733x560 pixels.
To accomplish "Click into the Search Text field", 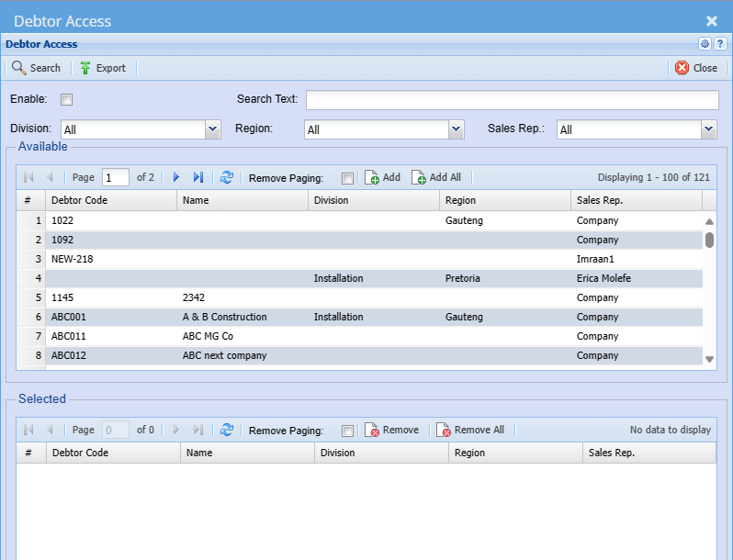I will [x=512, y=100].
